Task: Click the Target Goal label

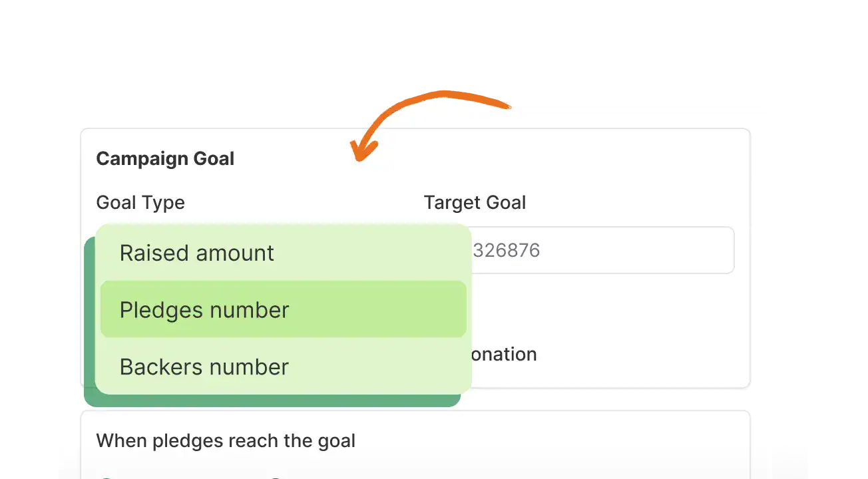Action: coord(475,202)
